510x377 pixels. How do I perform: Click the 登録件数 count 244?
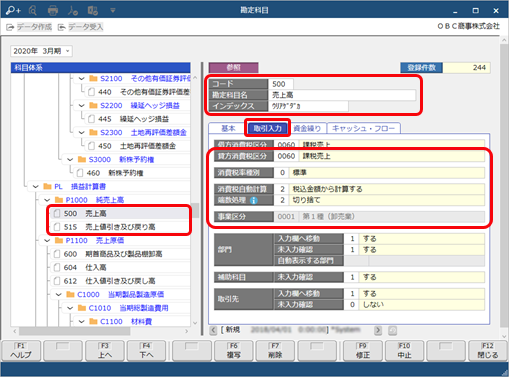coord(467,68)
